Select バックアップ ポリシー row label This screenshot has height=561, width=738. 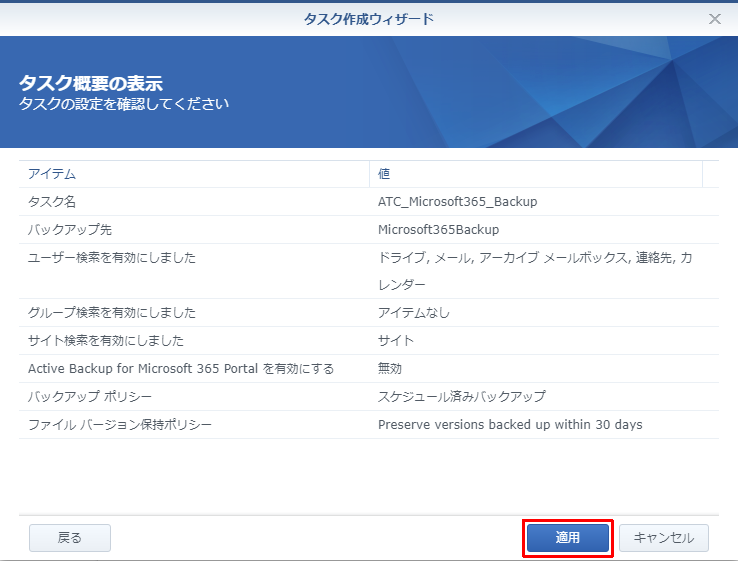coord(90,396)
